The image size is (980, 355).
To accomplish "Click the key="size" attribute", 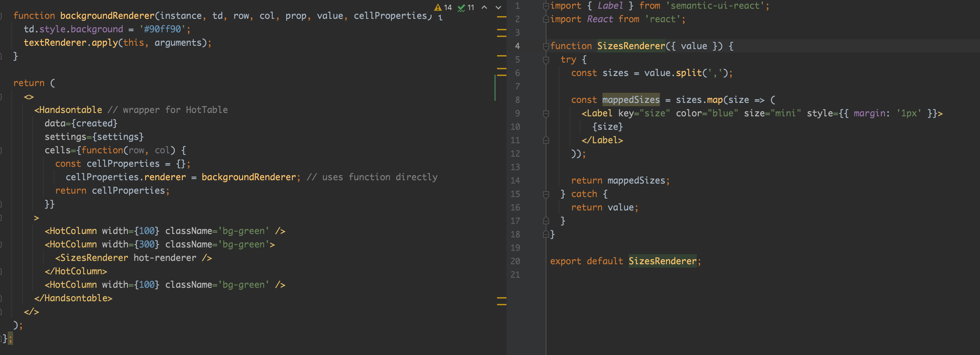I will [x=644, y=113].
